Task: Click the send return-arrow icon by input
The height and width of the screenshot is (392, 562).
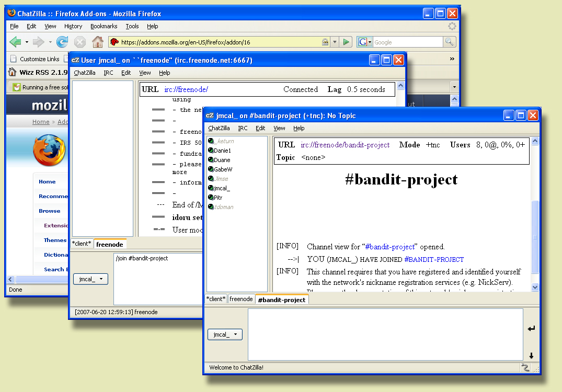Action: tap(531, 328)
